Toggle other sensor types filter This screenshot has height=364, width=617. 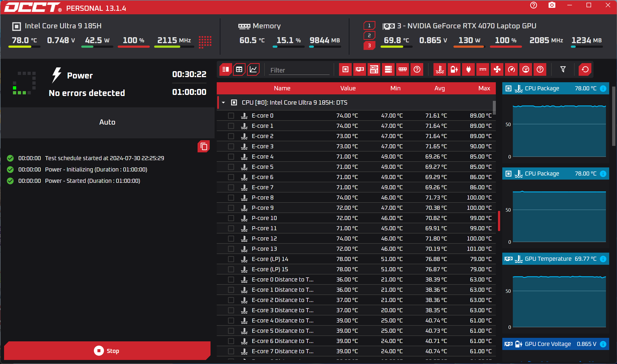pyautogui.click(x=540, y=70)
